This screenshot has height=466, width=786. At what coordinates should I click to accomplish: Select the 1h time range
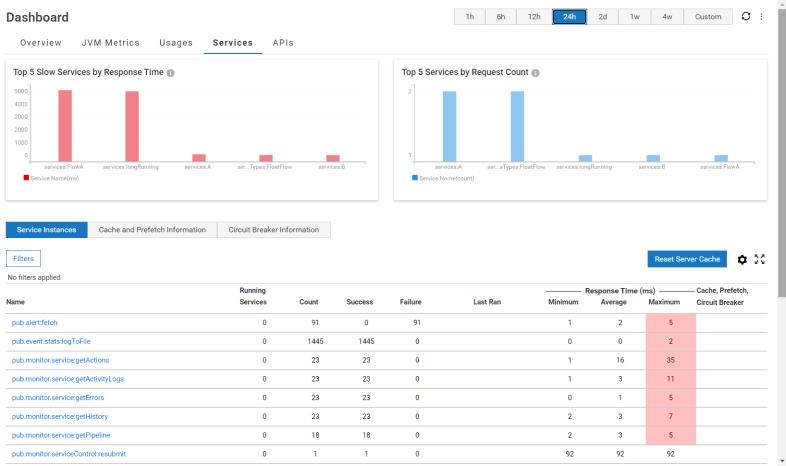pos(469,16)
